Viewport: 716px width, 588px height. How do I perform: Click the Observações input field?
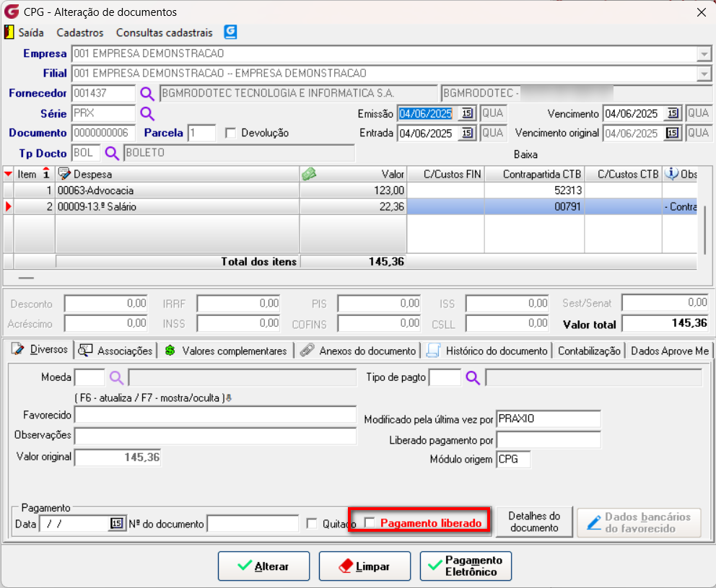tap(215, 436)
